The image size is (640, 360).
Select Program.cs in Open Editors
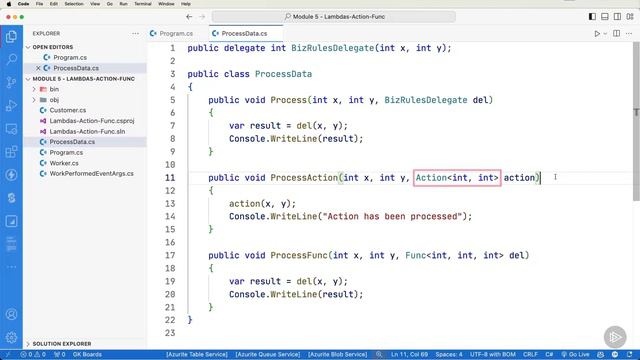(x=70, y=58)
